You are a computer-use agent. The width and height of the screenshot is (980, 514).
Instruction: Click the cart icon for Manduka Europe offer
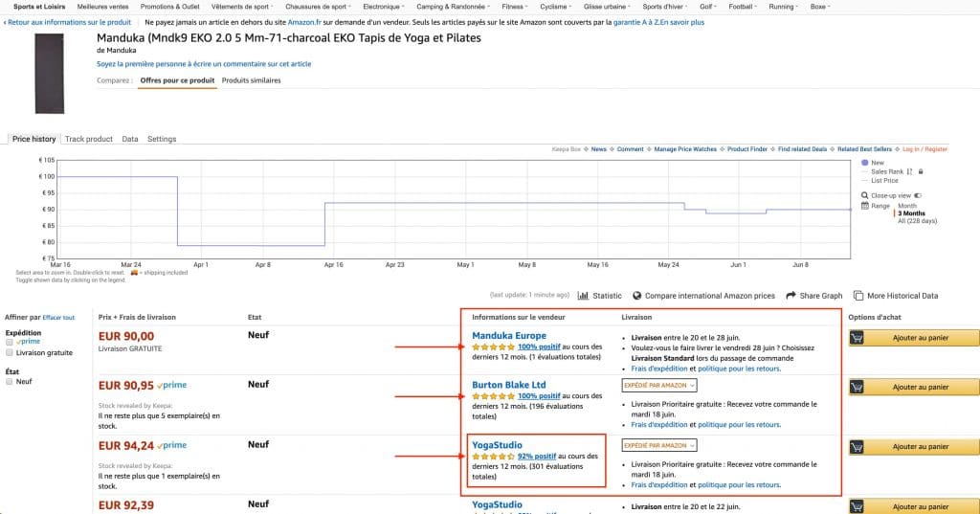click(859, 337)
